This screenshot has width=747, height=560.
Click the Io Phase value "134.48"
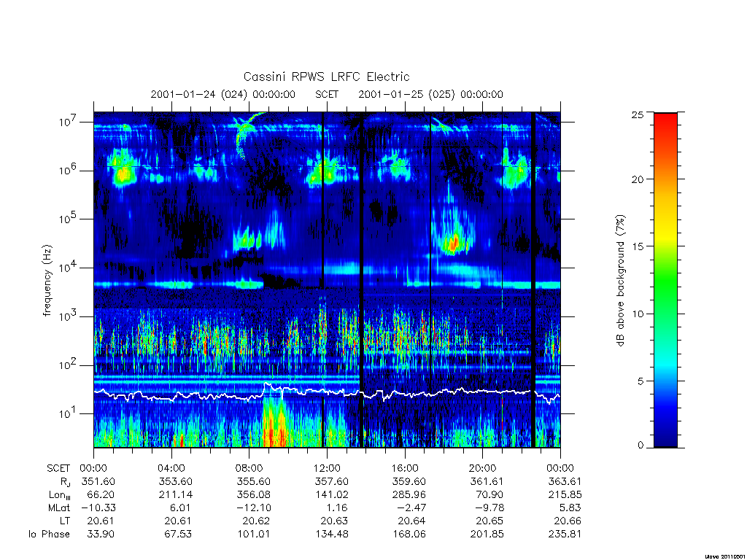(x=332, y=534)
